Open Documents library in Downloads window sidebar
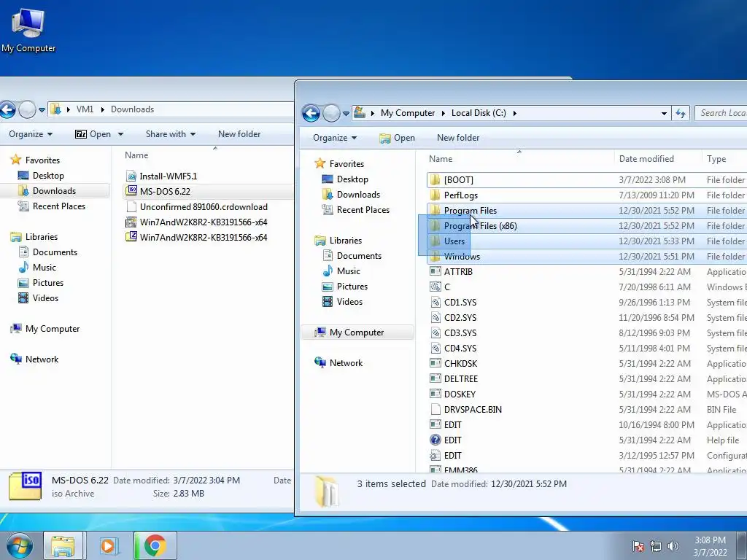This screenshot has width=747, height=560. [x=55, y=252]
